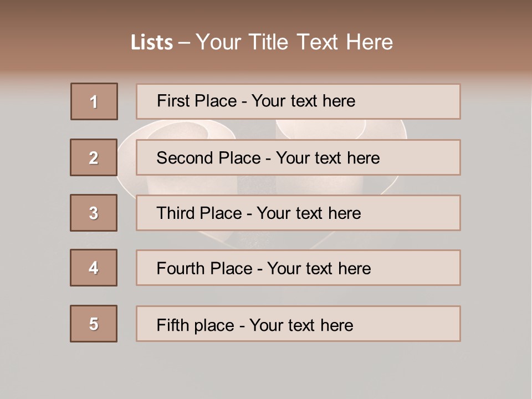The height and width of the screenshot is (399, 532).
Task: Click the word 'First' in row one
Action: (172, 101)
